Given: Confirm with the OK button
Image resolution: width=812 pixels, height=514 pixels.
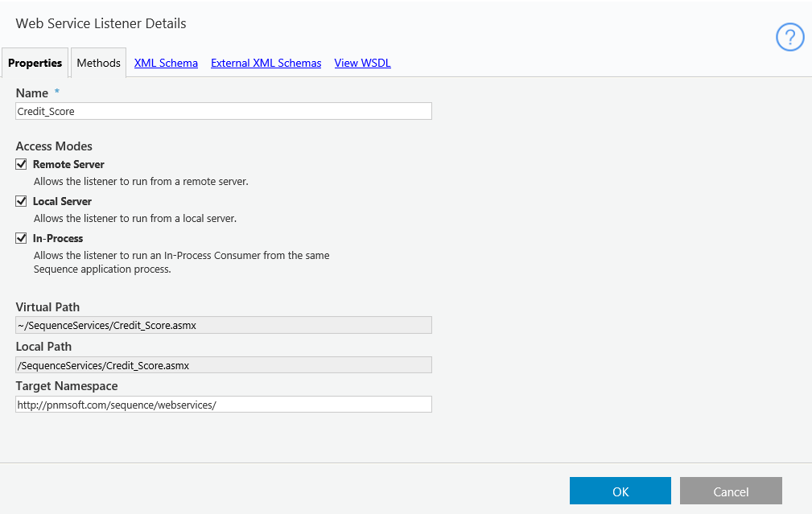Looking at the screenshot, I should coord(620,491).
